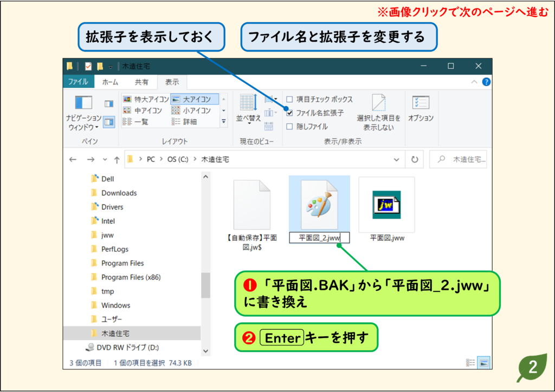The height and width of the screenshot is (392, 555).
Task: Open the ファイル tab
Action: tap(78, 82)
